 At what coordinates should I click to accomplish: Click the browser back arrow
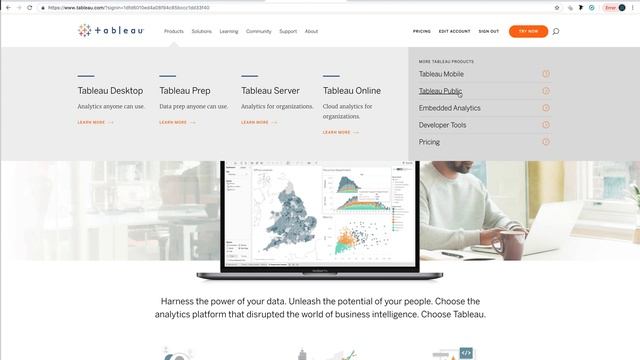pyautogui.click(x=8, y=7)
